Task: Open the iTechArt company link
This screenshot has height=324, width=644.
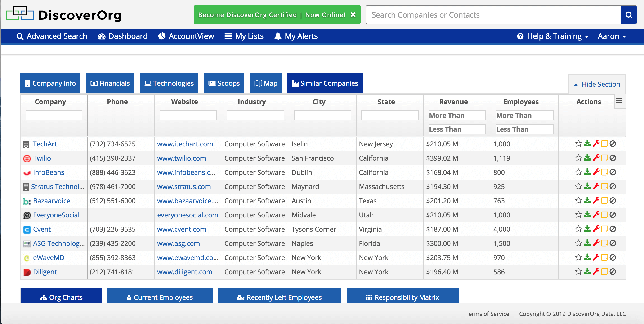Action: [x=44, y=144]
